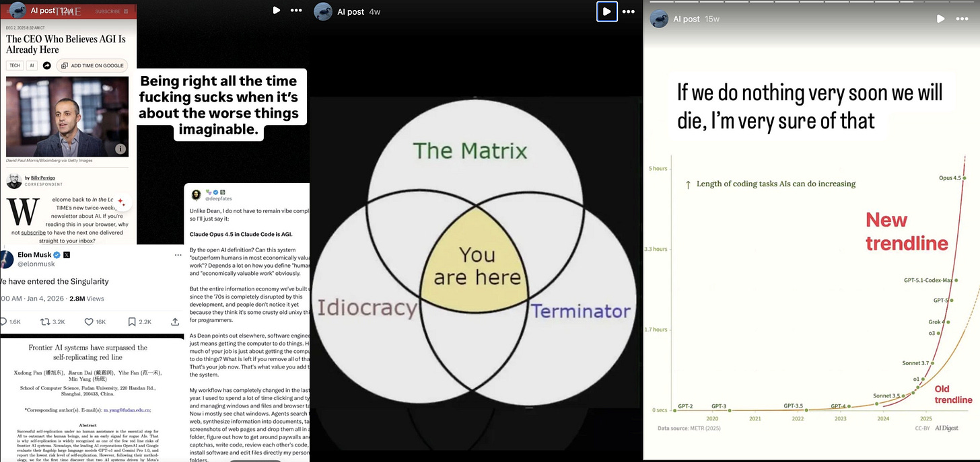Open more options on the 12w story
This screenshot has width=980, height=462.
tap(296, 10)
